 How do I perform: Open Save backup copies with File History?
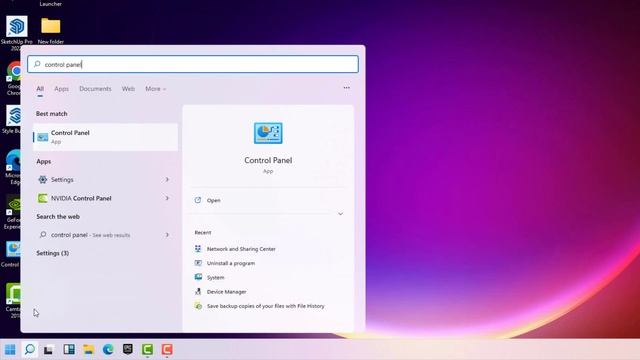coord(266,306)
